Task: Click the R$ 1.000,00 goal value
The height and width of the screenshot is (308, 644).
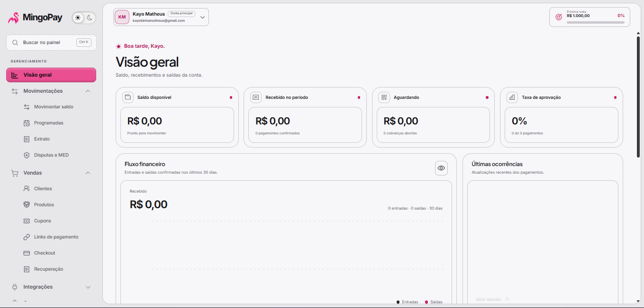Action: 578,16
